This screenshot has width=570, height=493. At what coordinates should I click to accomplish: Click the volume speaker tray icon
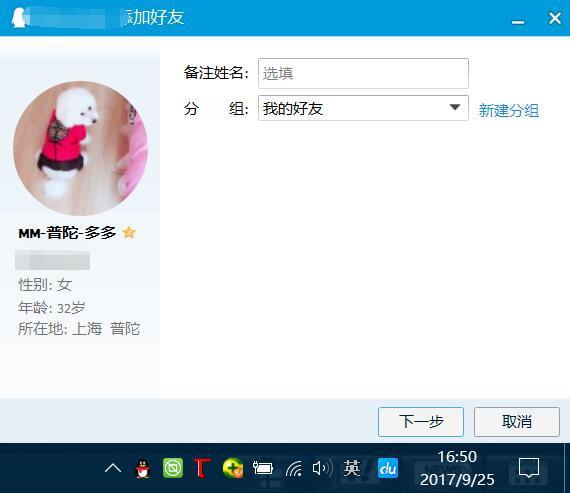click(322, 468)
